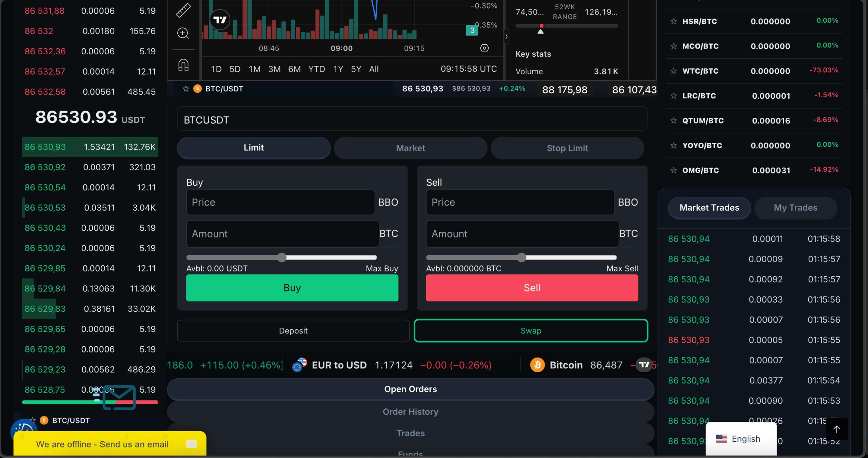868x458 pixels.
Task: Click scroll-to-top arrow button
Action: click(836, 429)
